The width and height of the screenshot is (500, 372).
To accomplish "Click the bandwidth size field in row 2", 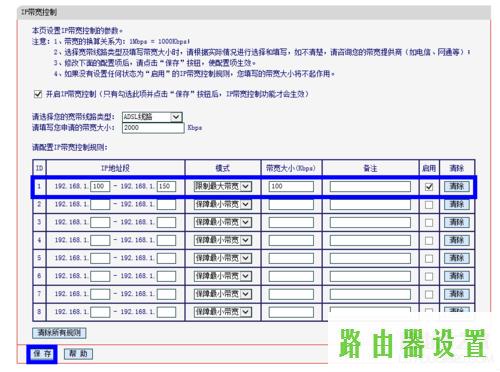I will pos(291,204).
